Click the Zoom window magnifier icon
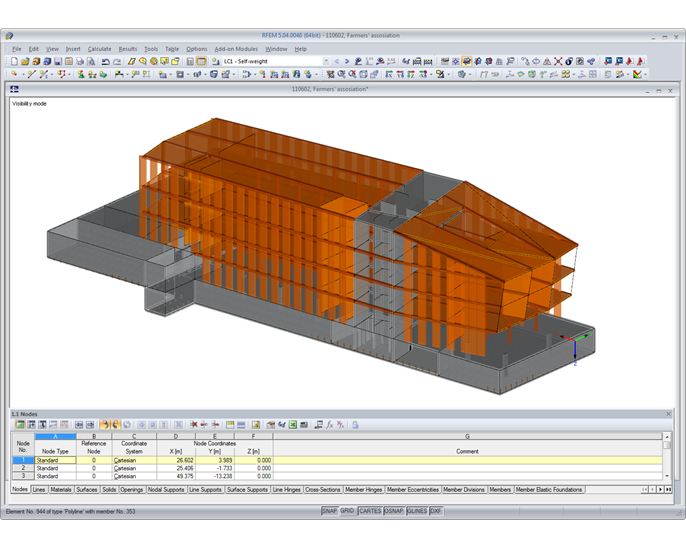The height and width of the screenshot is (549, 686). pos(341,74)
